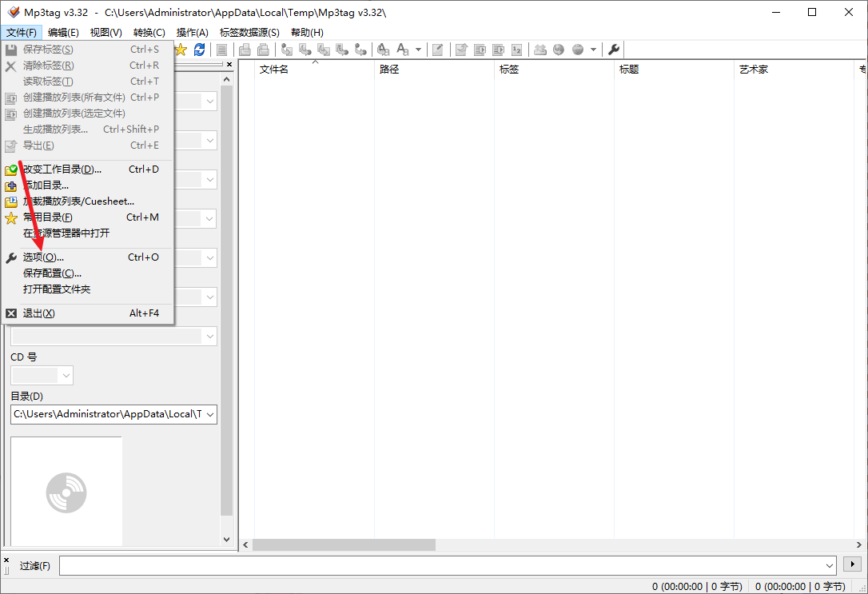Click the Mp3tag app icon in title bar
This screenshot has width=868, height=594.
click(12, 12)
